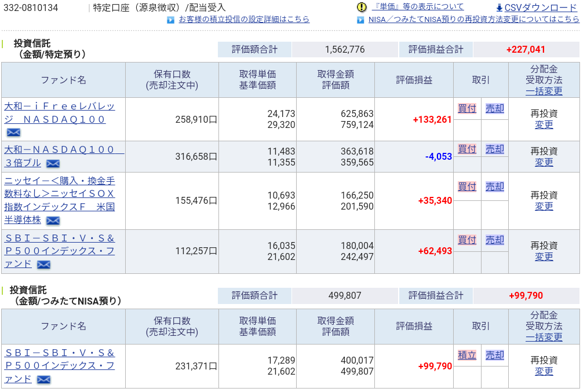Click 売却 for iFreeレバレッジ NASDAQ100
Screen dimensions: 587x392
[x=494, y=108]
